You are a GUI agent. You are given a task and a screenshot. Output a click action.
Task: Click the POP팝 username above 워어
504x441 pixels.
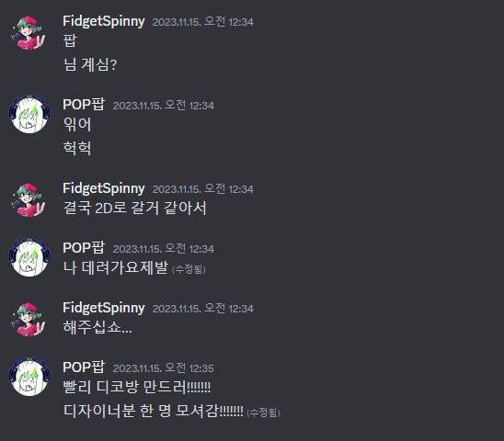[x=84, y=105]
